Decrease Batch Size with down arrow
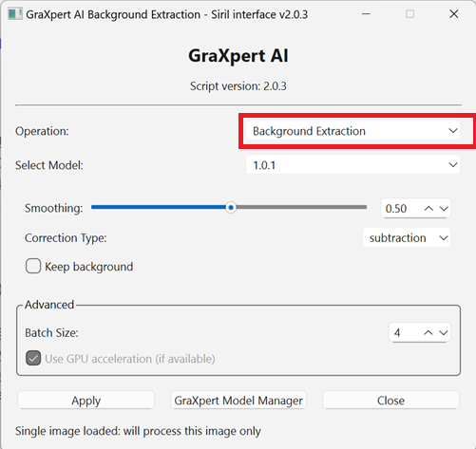This screenshot has width=476, height=449. 444,332
